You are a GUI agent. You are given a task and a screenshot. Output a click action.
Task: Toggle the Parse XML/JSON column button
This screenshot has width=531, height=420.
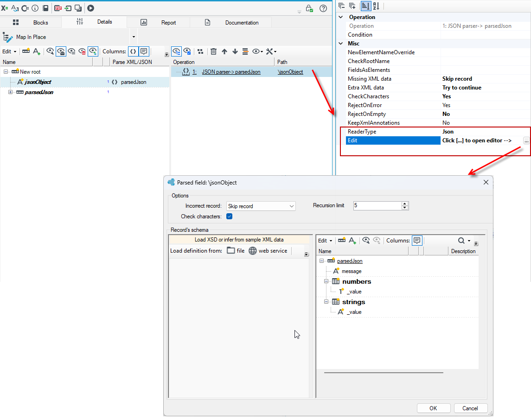pos(134,51)
